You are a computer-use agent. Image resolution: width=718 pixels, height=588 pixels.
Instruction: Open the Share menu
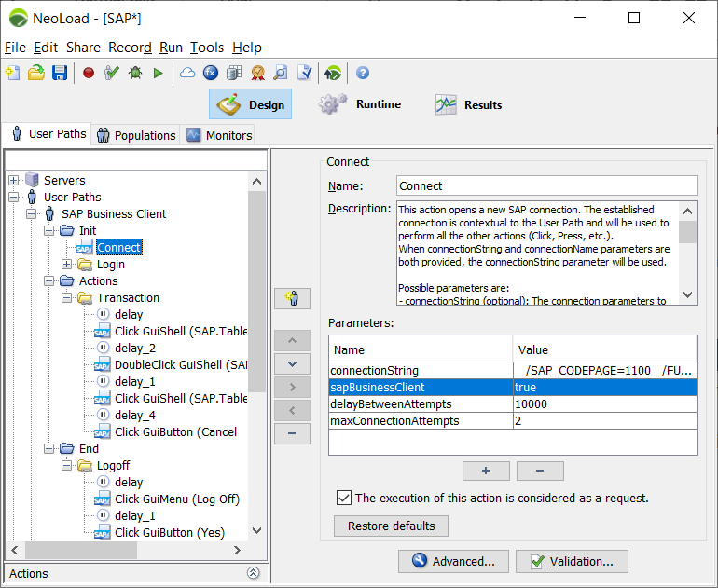point(83,48)
